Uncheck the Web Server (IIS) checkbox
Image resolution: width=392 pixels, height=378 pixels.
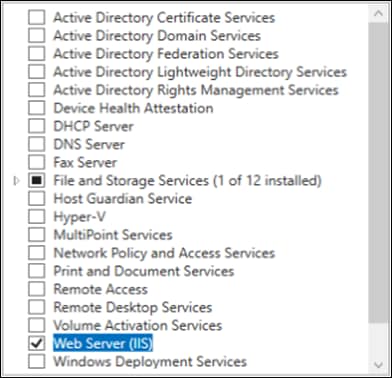37,343
